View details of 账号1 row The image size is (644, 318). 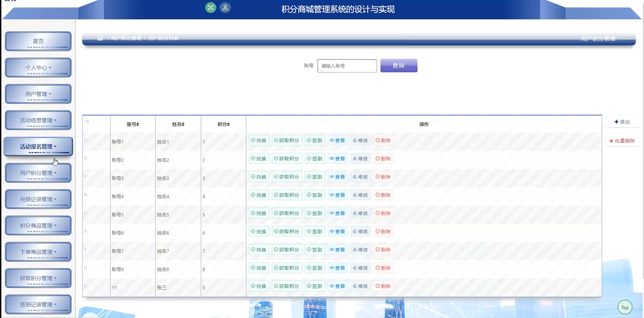[x=337, y=140]
